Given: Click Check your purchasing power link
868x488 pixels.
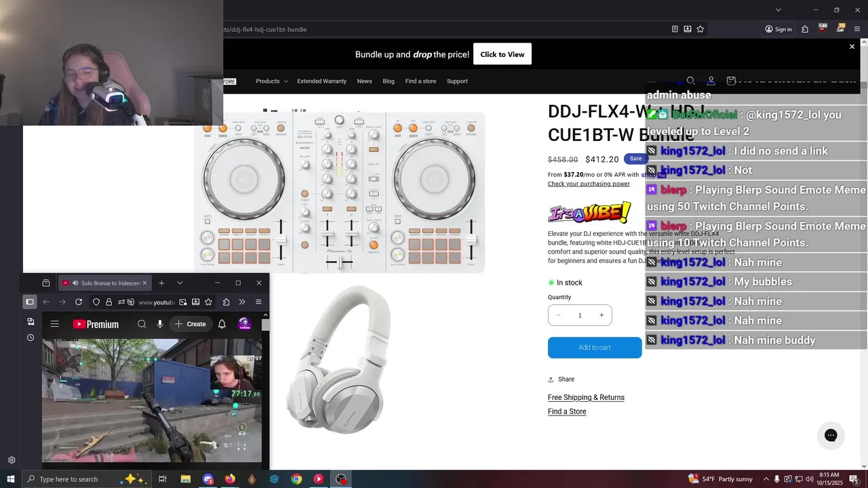Looking at the screenshot, I should pos(589,184).
